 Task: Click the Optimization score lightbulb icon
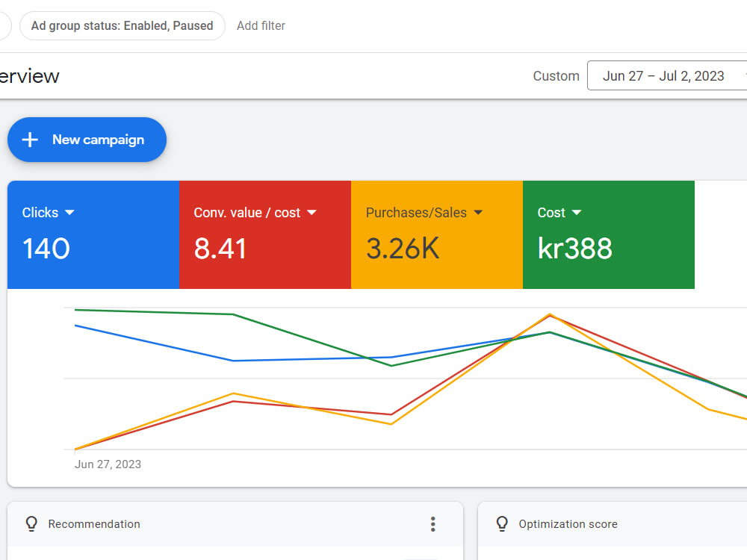tap(502, 524)
